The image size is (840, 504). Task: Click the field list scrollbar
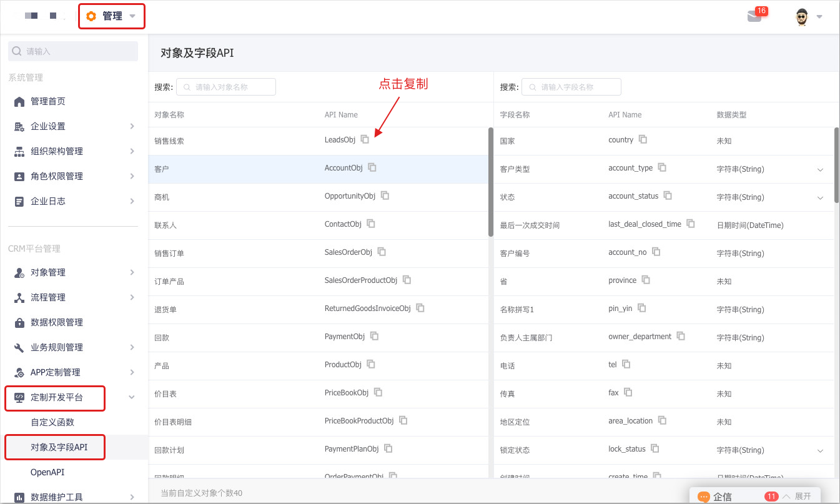click(x=837, y=165)
